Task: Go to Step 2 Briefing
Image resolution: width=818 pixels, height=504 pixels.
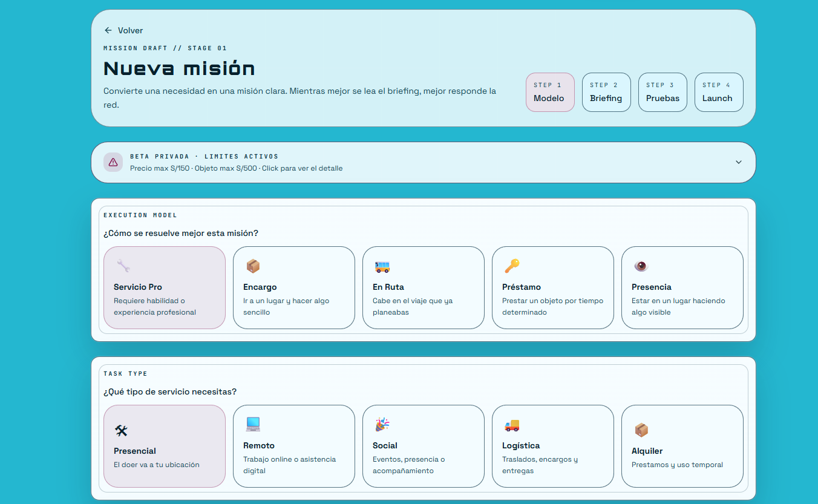Action: [606, 93]
